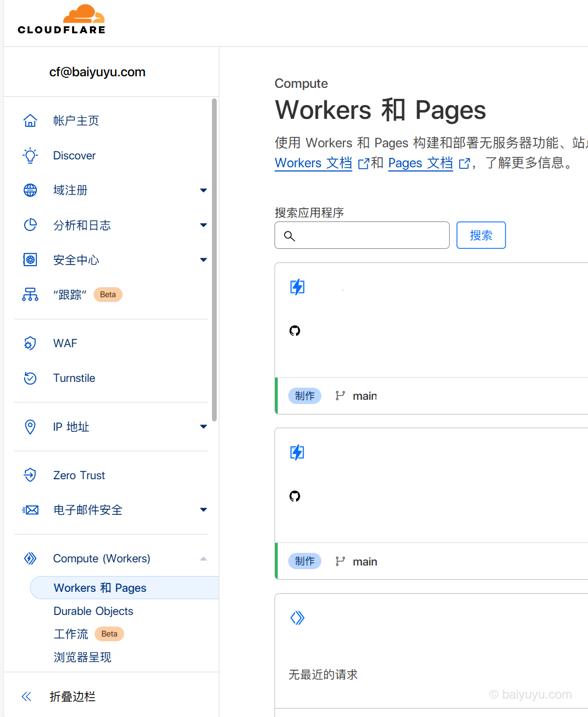Open 浏览器呈现 from the sidebar
The width and height of the screenshot is (588, 717).
click(83, 657)
